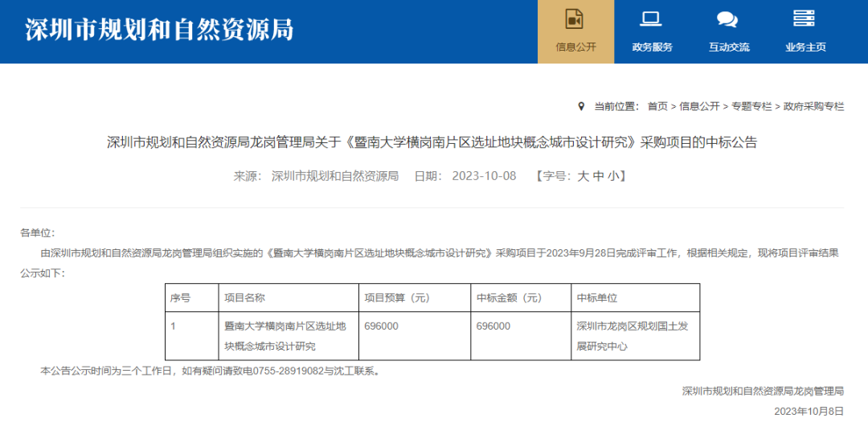This screenshot has width=868, height=435.
Task: Click the 互动交流 chat bubbles icon
Action: click(x=727, y=19)
